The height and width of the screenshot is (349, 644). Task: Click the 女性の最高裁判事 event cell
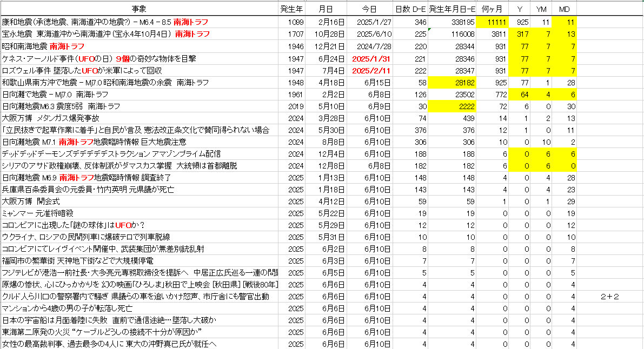pyautogui.click(x=139, y=344)
